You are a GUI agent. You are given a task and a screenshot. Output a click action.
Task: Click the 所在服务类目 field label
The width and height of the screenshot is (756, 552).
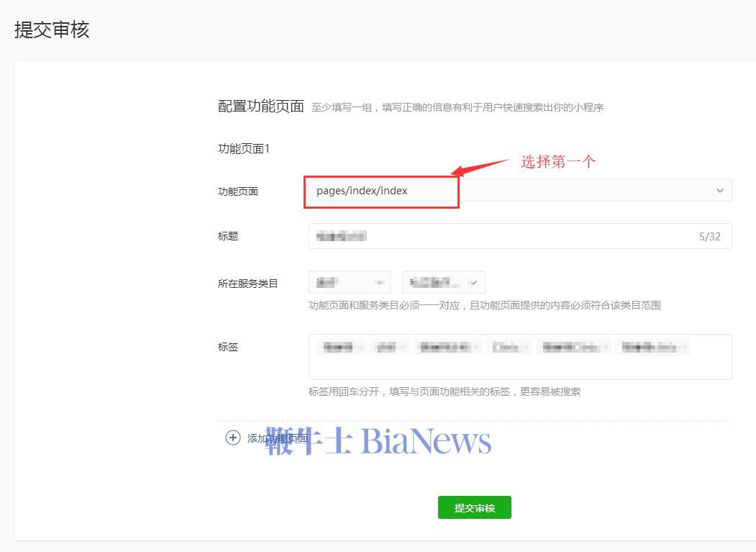(x=248, y=284)
